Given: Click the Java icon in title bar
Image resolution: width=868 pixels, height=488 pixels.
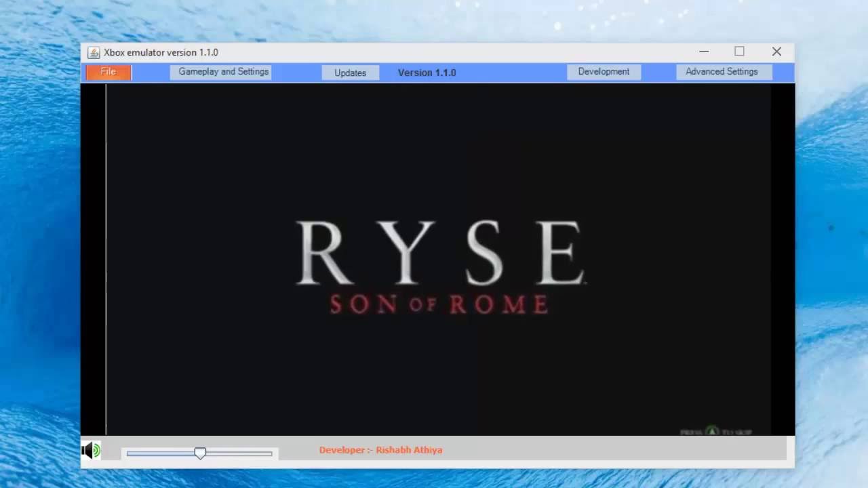Looking at the screenshot, I should click(x=94, y=52).
